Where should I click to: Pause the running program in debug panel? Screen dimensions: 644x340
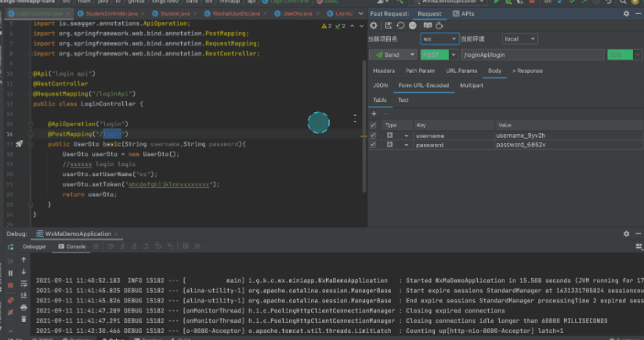coord(10,273)
